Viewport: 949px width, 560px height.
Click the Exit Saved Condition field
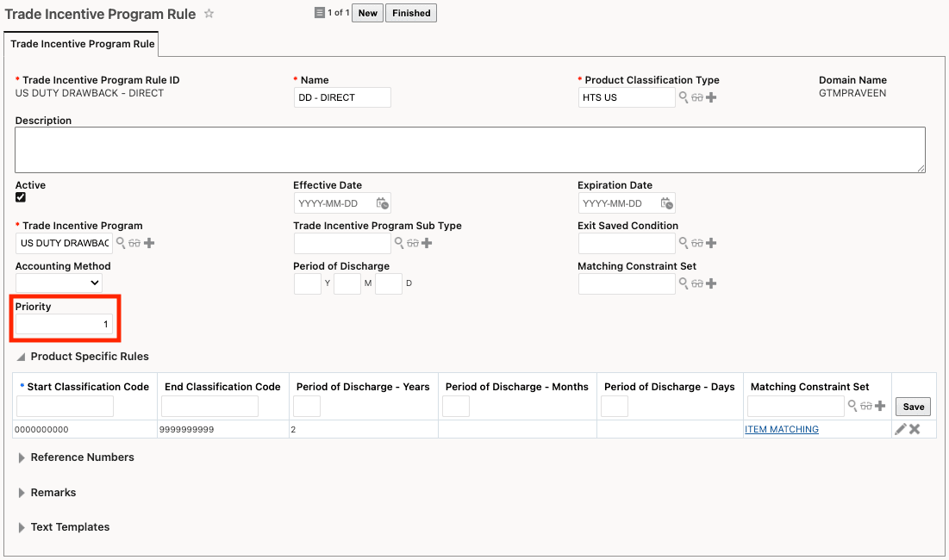(627, 243)
